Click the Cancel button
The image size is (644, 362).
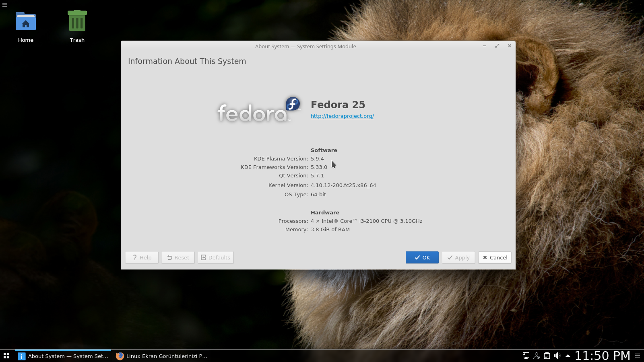pos(494,257)
